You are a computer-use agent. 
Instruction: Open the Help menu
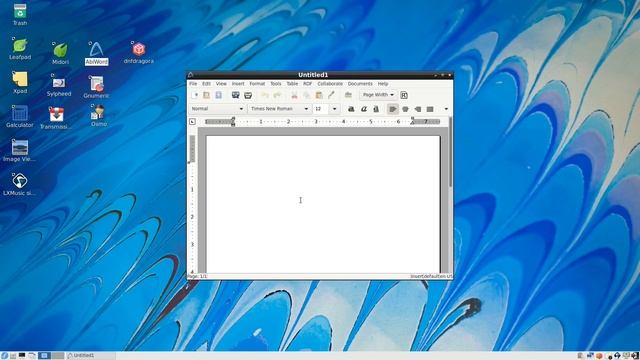click(x=383, y=84)
